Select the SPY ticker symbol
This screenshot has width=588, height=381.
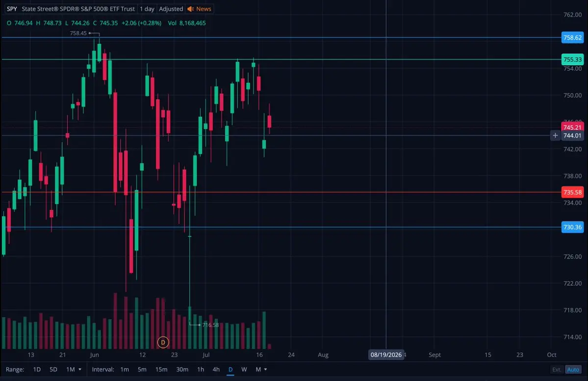coord(12,9)
